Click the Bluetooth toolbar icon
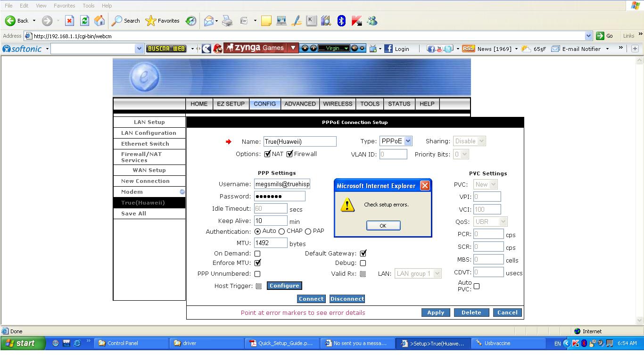Screen dimensions: 644x362 tap(341, 21)
